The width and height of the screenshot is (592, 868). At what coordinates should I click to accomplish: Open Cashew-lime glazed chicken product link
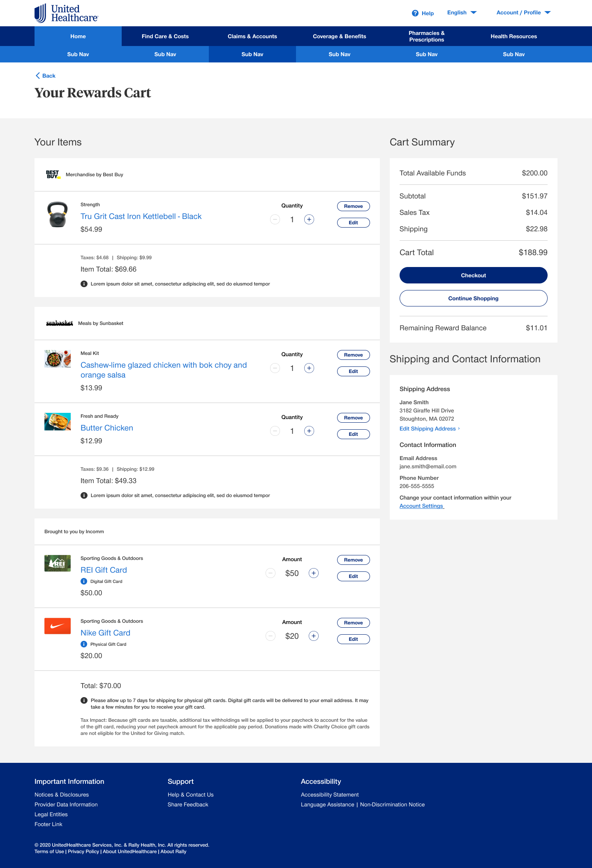coord(164,370)
